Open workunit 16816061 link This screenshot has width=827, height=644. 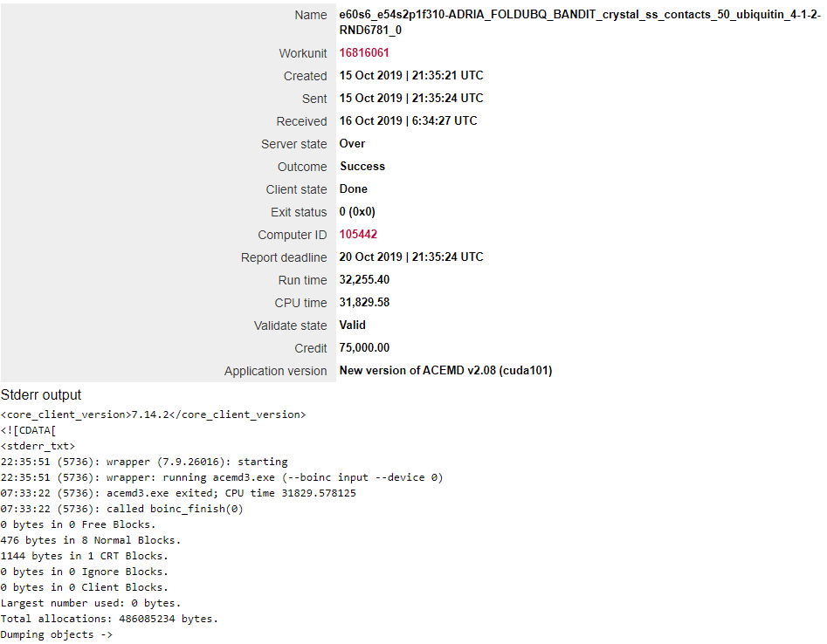(364, 52)
